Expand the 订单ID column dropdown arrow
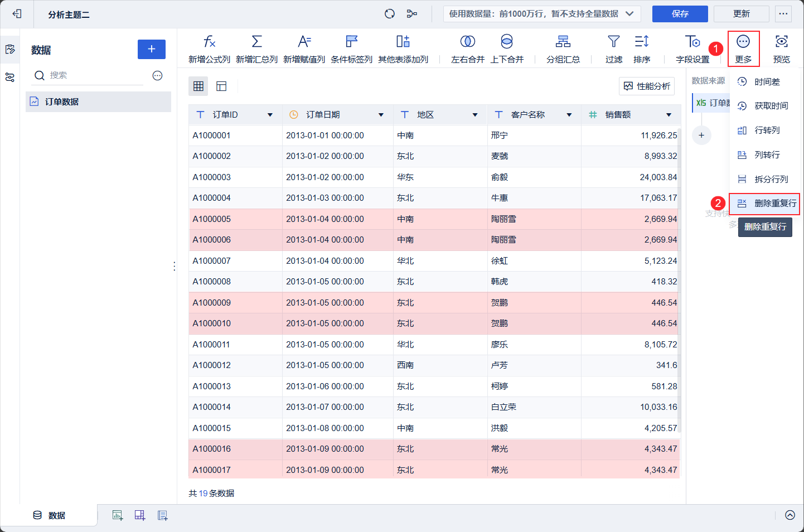The width and height of the screenshot is (804, 532). coord(270,115)
